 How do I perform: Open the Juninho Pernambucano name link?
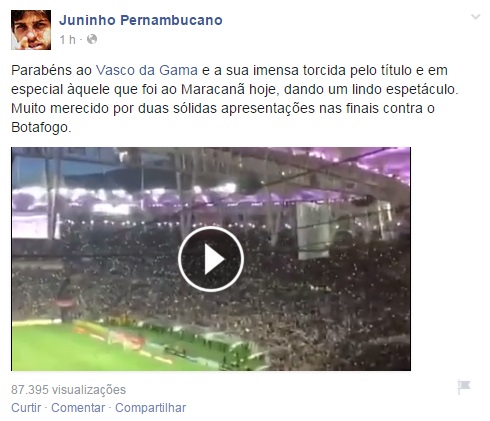(x=141, y=20)
